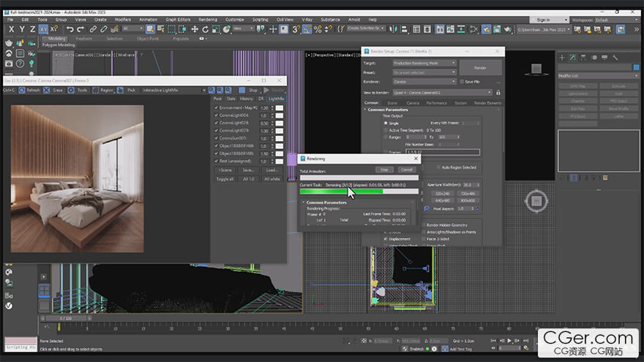Image resolution: width=644 pixels, height=362 pixels.
Task: Select the Unlink selection tool
Action: coord(104,29)
